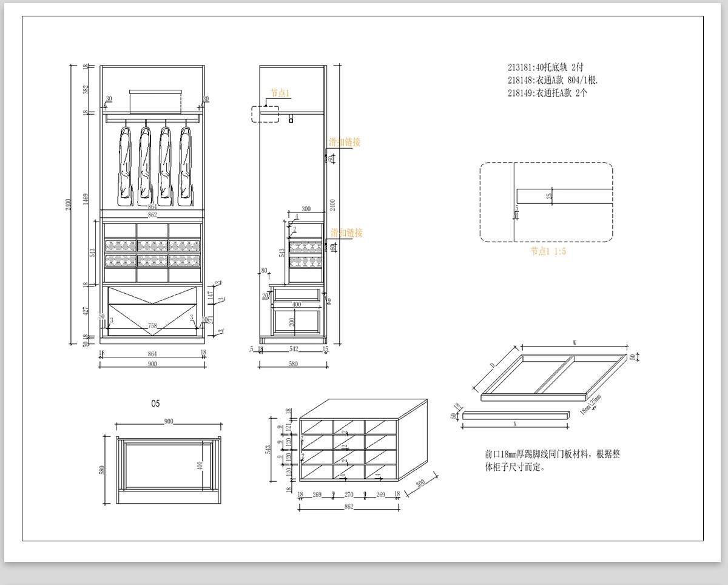Click the 25 dimension in the node detail
This screenshot has height=585, width=728.
(550, 196)
